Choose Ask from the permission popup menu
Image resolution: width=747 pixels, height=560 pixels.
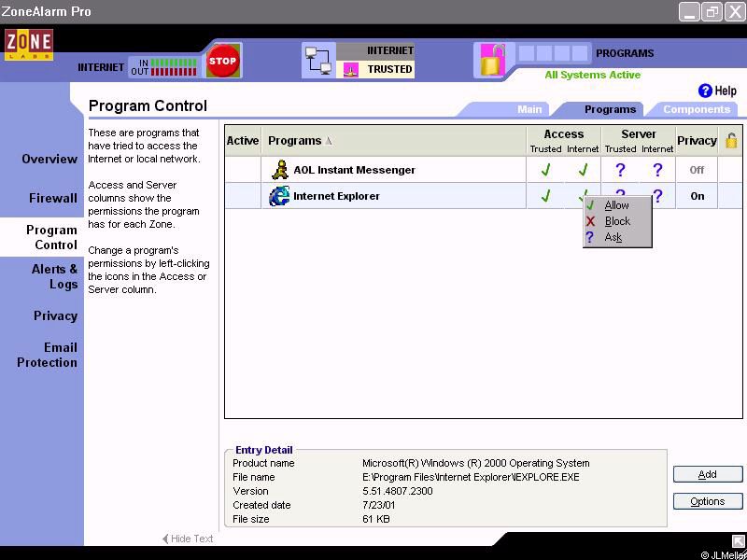(617, 237)
